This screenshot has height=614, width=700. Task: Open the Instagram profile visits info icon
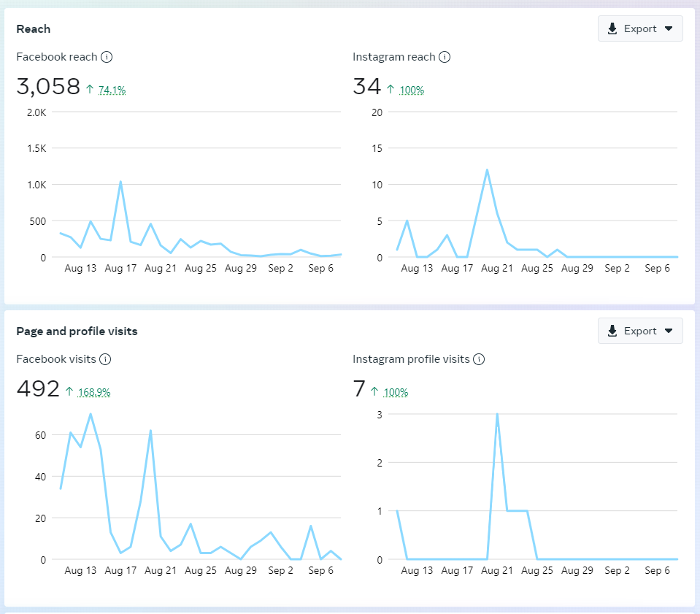(479, 359)
